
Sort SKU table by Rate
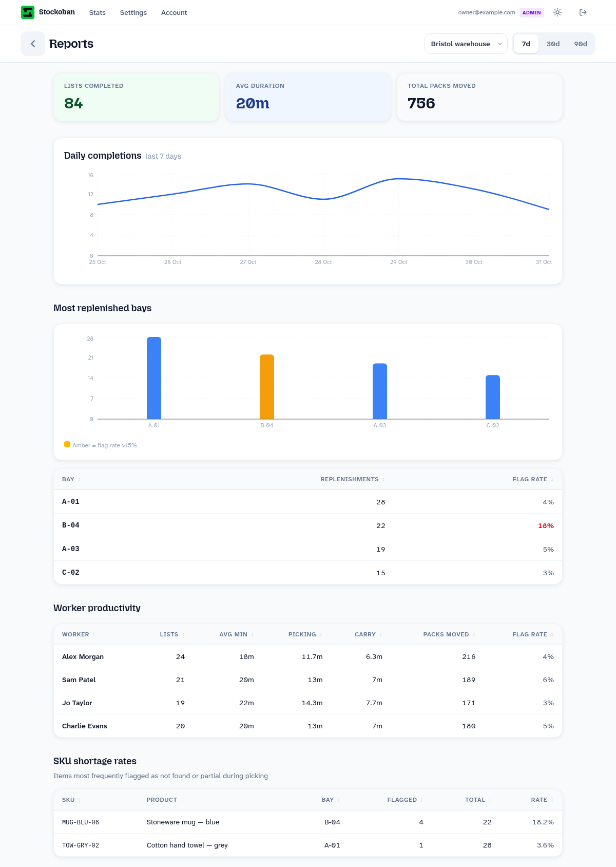click(x=542, y=800)
